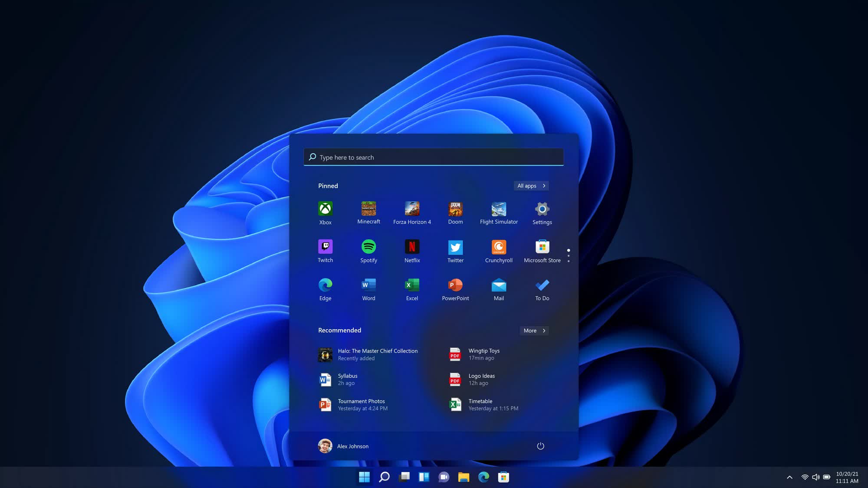Click All apps button
The image size is (868, 488).
tap(530, 185)
